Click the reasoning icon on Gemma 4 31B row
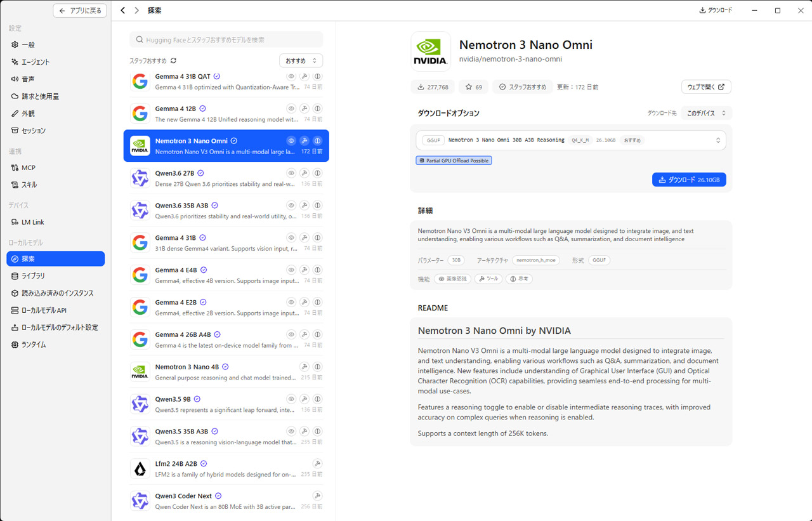 tap(317, 238)
